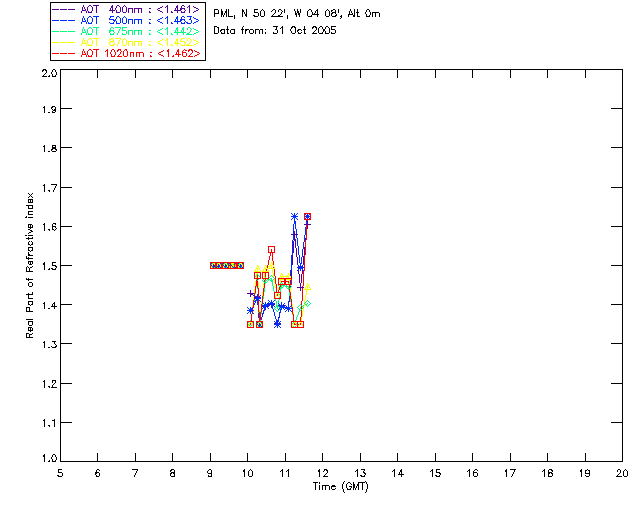Click the y-axis value 1.7
Viewport: 640px width, 512px height.
(x=49, y=187)
